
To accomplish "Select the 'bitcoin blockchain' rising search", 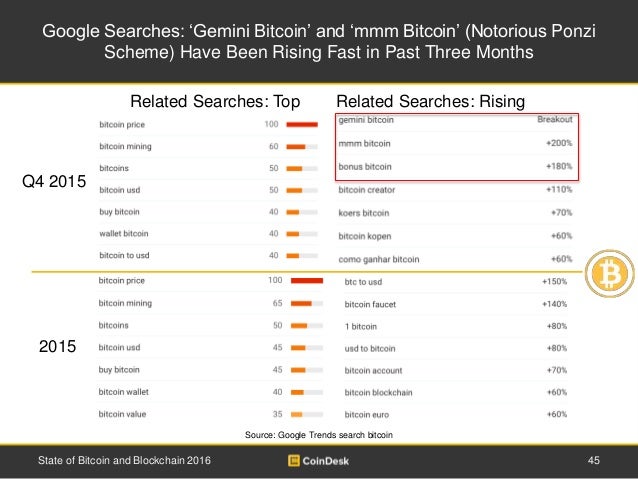I will click(x=378, y=392).
